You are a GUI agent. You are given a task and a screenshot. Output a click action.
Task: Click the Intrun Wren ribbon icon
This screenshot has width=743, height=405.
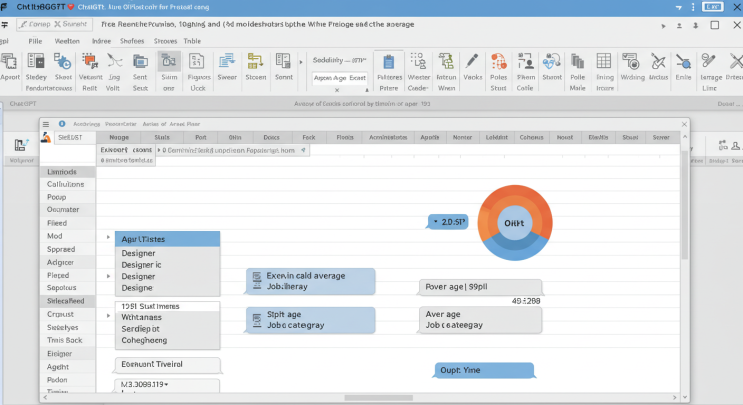coord(446,62)
